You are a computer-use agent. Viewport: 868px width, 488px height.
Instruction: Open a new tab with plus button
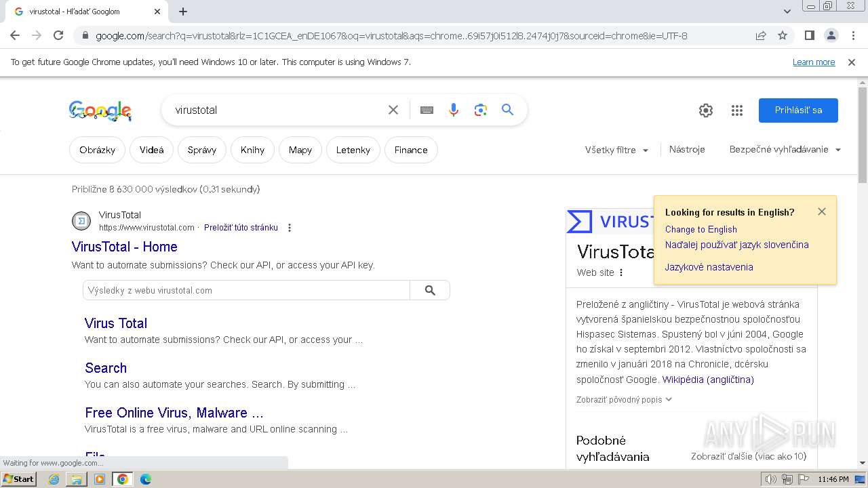[183, 12]
